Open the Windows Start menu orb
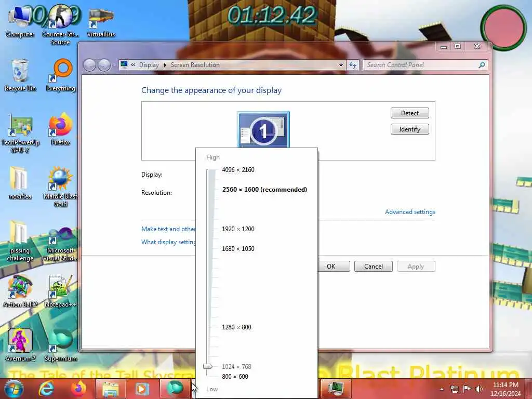 [14, 389]
